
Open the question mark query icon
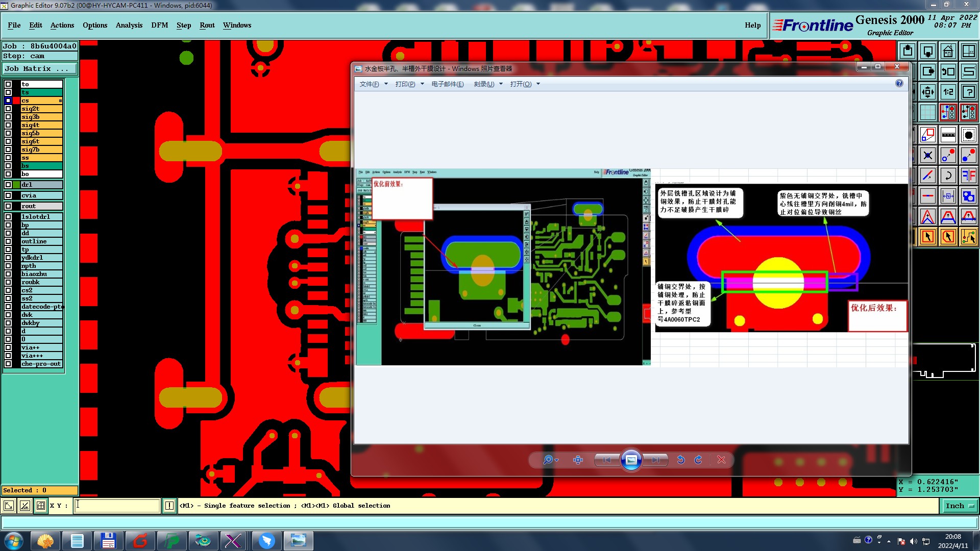[968, 92]
